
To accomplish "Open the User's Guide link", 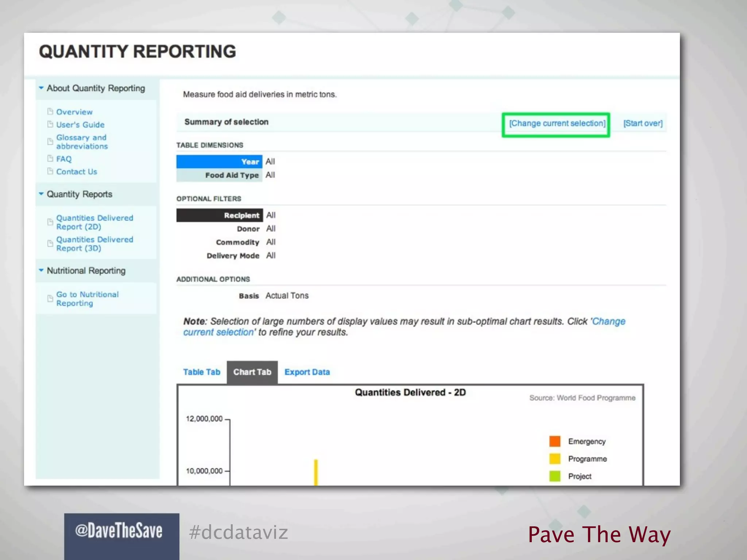I will [80, 125].
